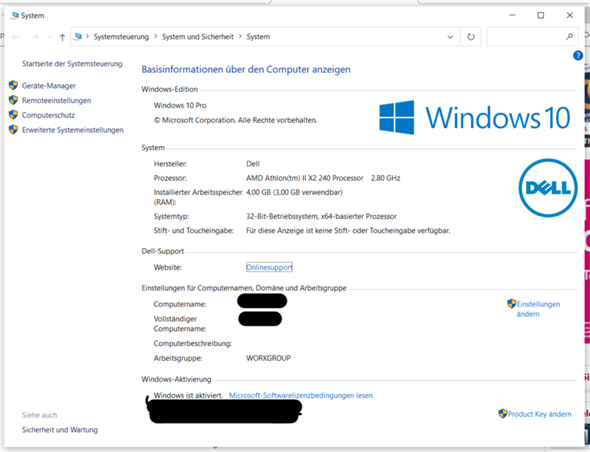590x452 pixels.
Task: Click 'WORKGROUP' value text
Action: pos(268,358)
